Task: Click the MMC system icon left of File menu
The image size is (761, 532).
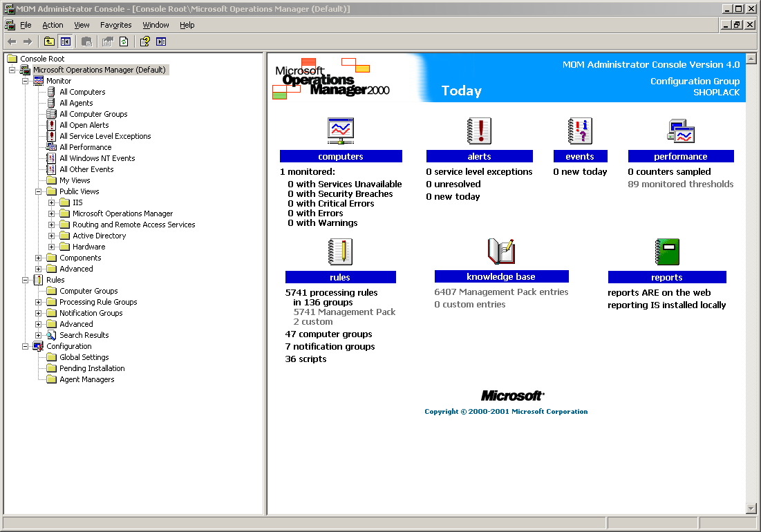Action: pyautogui.click(x=10, y=25)
